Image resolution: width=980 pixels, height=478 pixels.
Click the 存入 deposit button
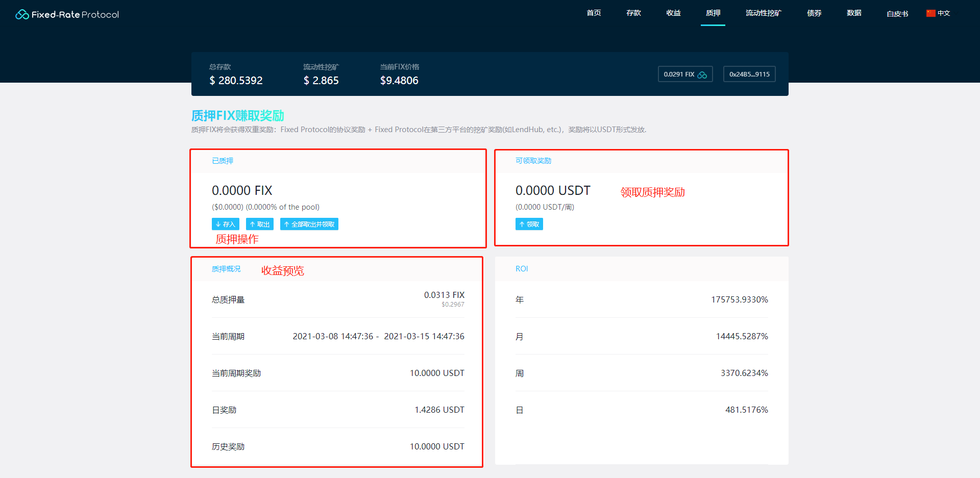point(226,224)
